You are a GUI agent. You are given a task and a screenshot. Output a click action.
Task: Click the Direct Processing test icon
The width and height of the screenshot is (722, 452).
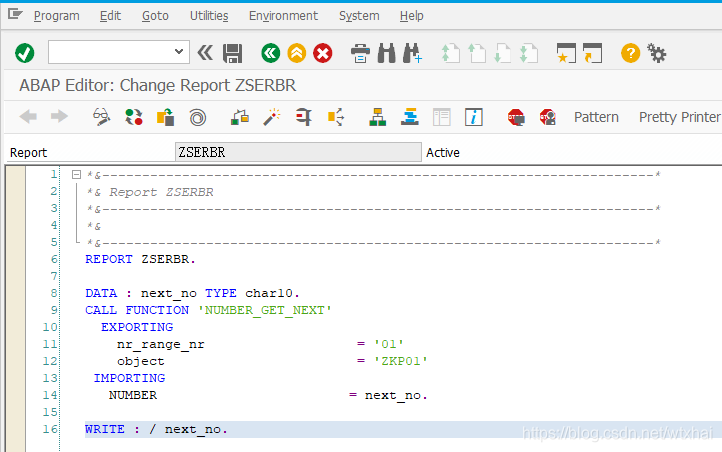[303, 117]
